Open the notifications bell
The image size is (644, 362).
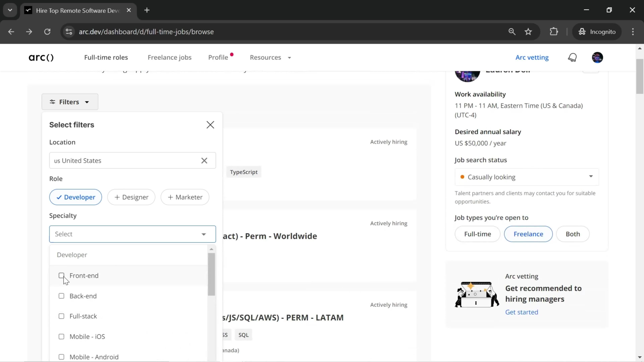(x=572, y=57)
